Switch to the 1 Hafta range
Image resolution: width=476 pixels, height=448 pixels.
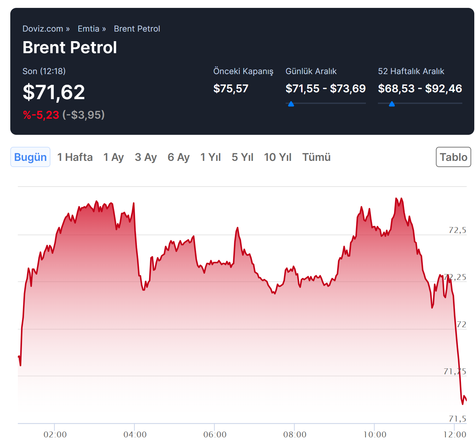pos(75,157)
